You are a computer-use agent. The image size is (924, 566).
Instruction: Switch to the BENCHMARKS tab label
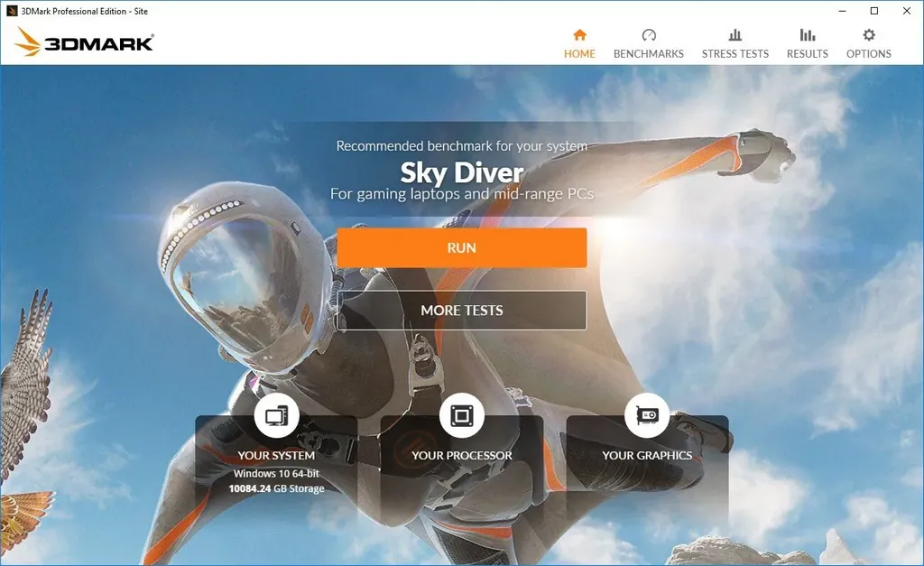click(649, 53)
